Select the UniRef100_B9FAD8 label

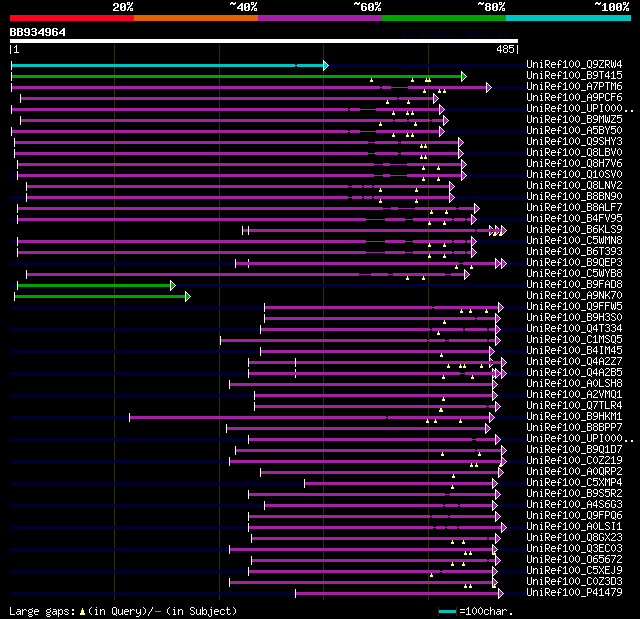(574, 285)
